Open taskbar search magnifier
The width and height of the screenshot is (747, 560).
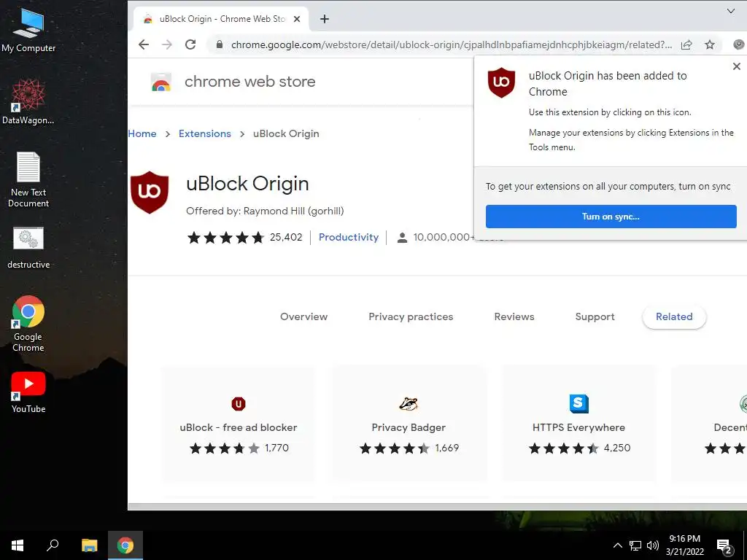click(x=53, y=545)
